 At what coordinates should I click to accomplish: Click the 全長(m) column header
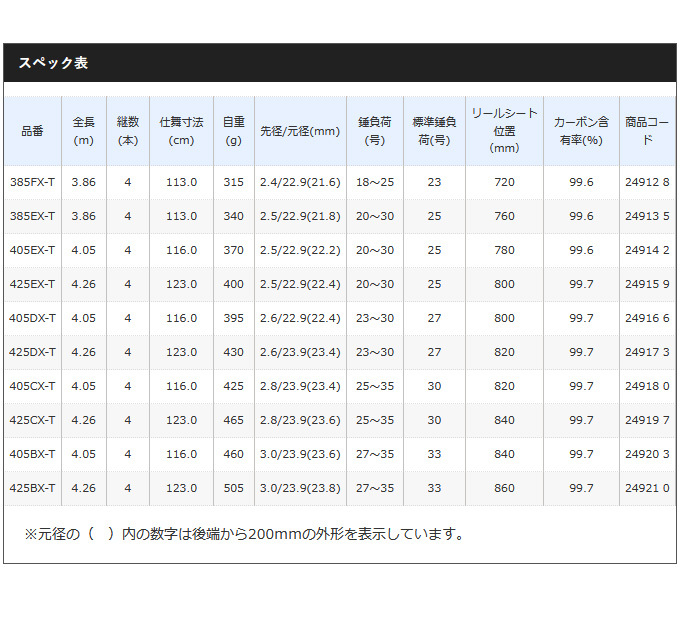coord(84,131)
